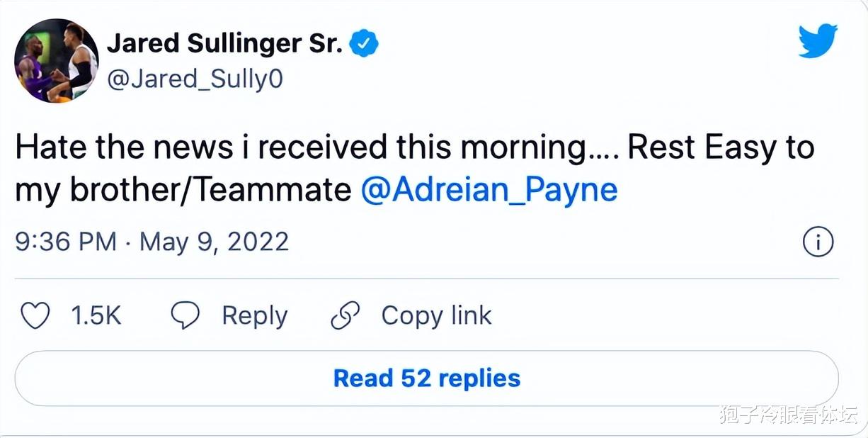The image size is (868, 438).
Task: Open Jared Sullinger Sr. display name
Action: point(225,45)
